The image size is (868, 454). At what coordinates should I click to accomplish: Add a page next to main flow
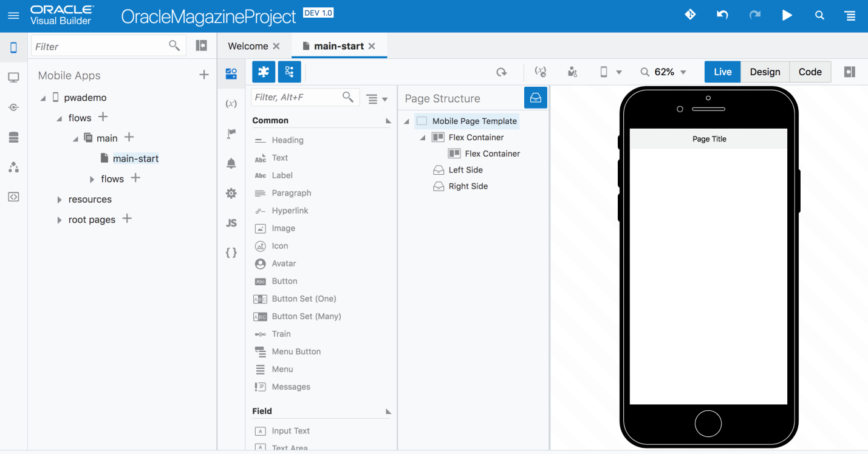[129, 137]
